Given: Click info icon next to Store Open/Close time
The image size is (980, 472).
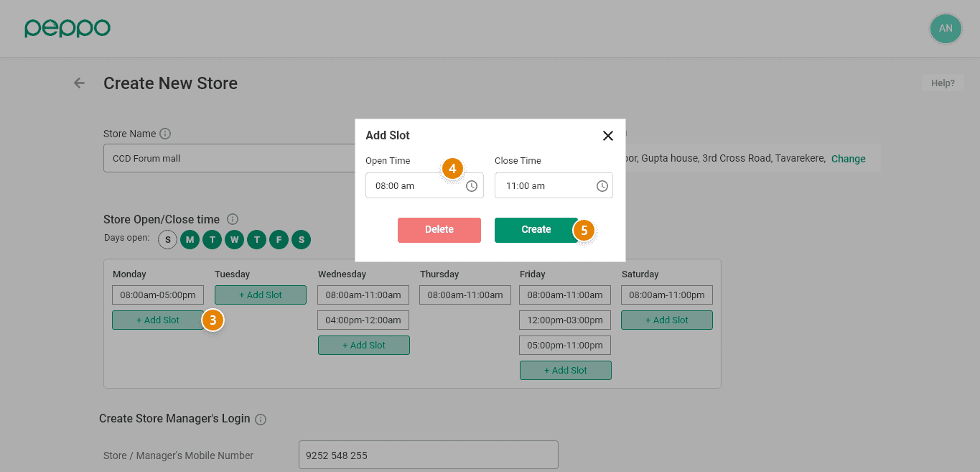Looking at the screenshot, I should tap(233, 219).
